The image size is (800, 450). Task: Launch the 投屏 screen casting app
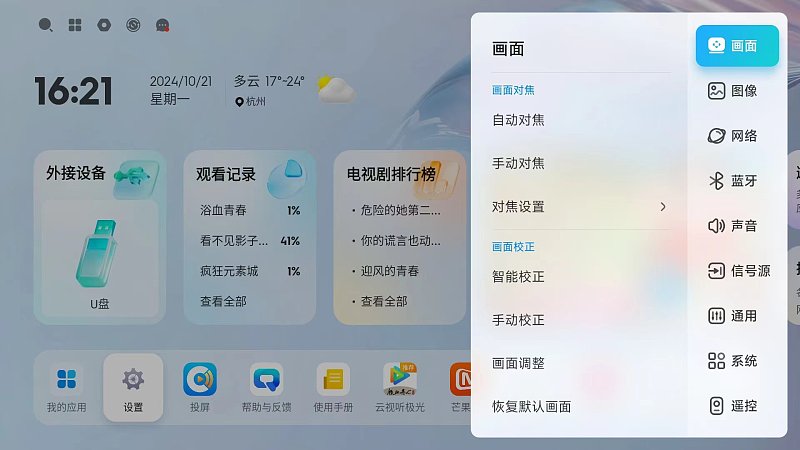pyautogui.click(x=199, y=387)
